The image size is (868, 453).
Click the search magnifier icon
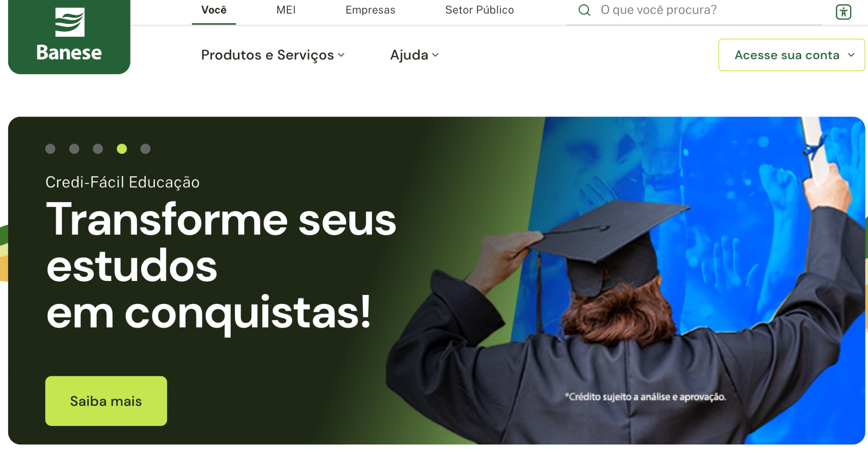click(584, 10)
